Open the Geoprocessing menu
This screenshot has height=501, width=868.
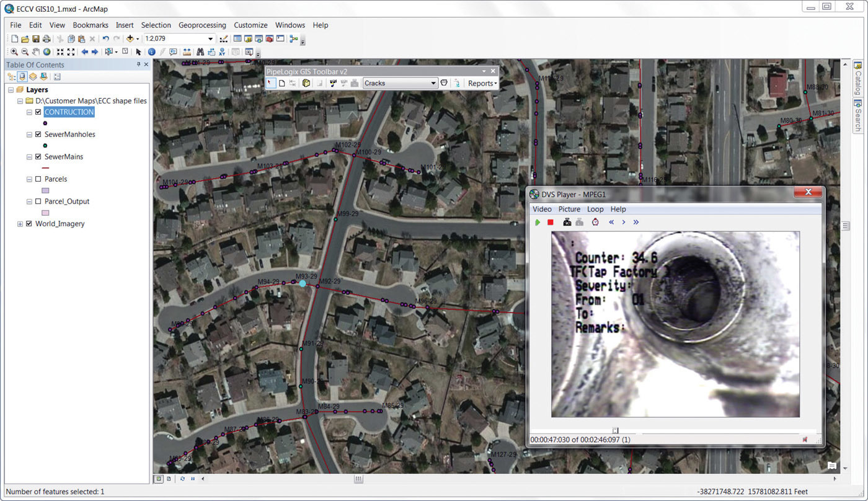coord(202,25)
